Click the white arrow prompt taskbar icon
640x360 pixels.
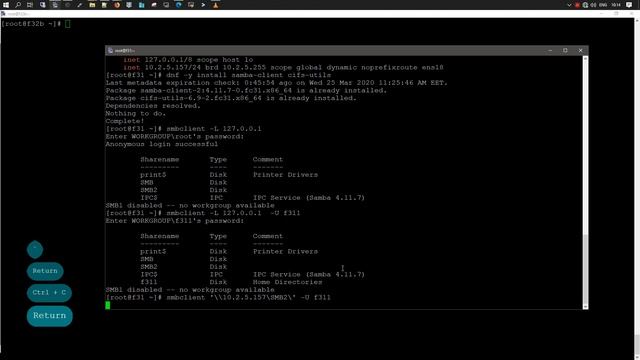pyautogui.click(x=203, y=5)
